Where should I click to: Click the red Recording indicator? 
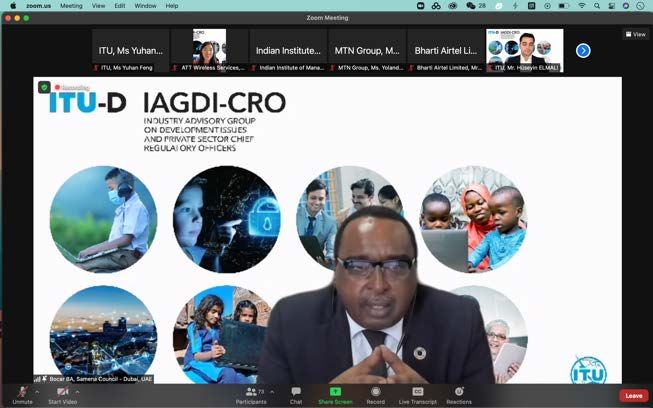[x=72, y=88]
